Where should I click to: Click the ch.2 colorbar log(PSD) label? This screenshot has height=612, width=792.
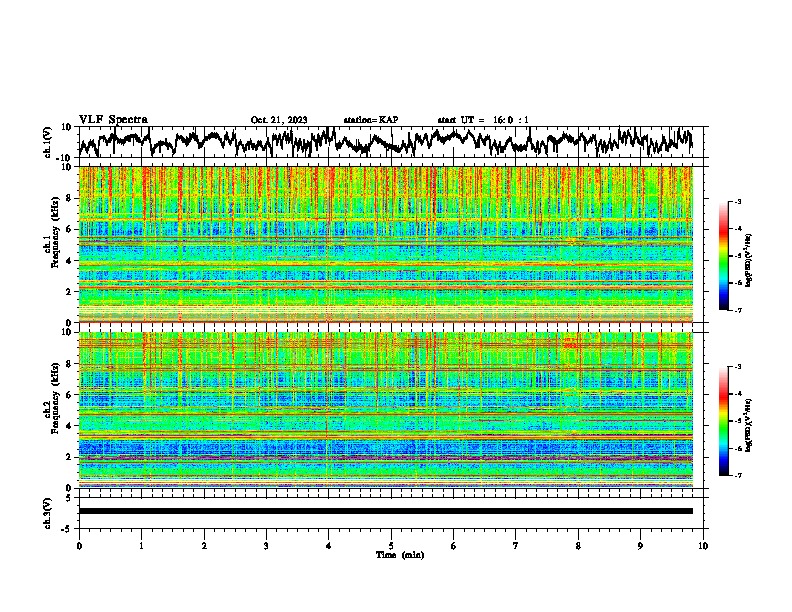coord(749,425)
